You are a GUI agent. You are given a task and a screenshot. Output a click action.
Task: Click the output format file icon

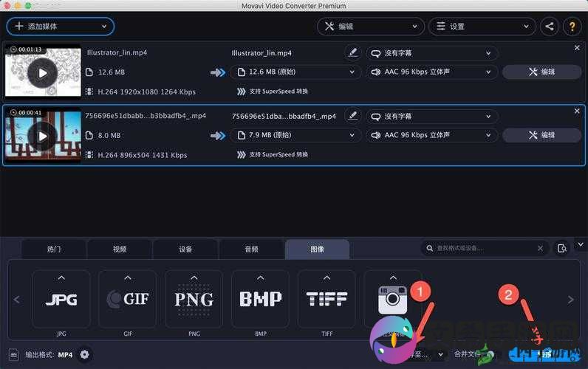click(x=14, y=354)
